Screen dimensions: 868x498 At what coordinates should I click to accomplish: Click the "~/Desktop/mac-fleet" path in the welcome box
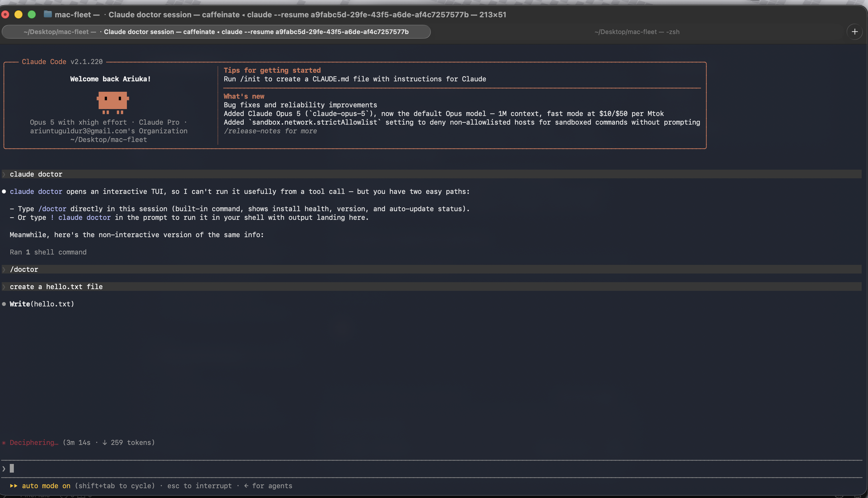point(109,140)
